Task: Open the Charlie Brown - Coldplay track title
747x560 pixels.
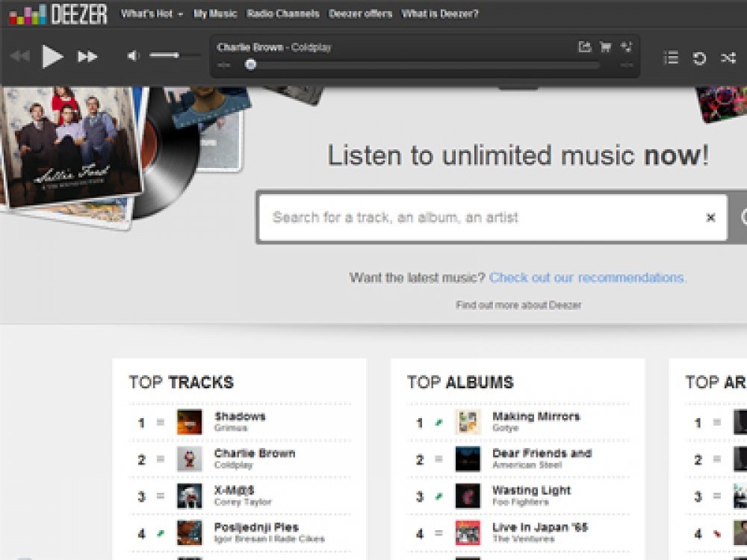Action: [x=274, y=47]
